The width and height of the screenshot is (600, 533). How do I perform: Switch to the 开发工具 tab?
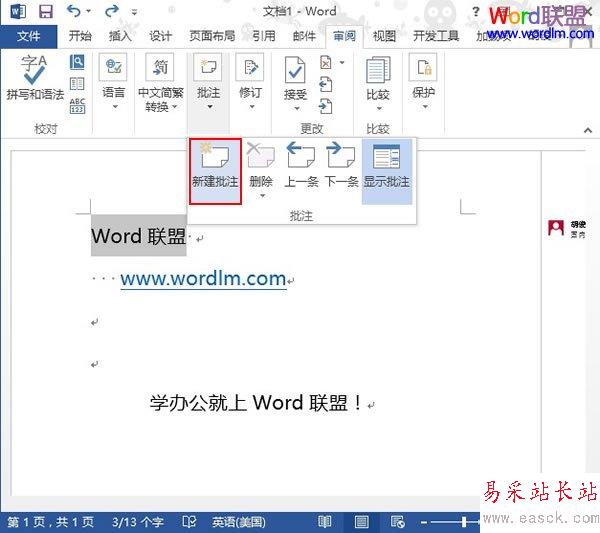point(436,36)
